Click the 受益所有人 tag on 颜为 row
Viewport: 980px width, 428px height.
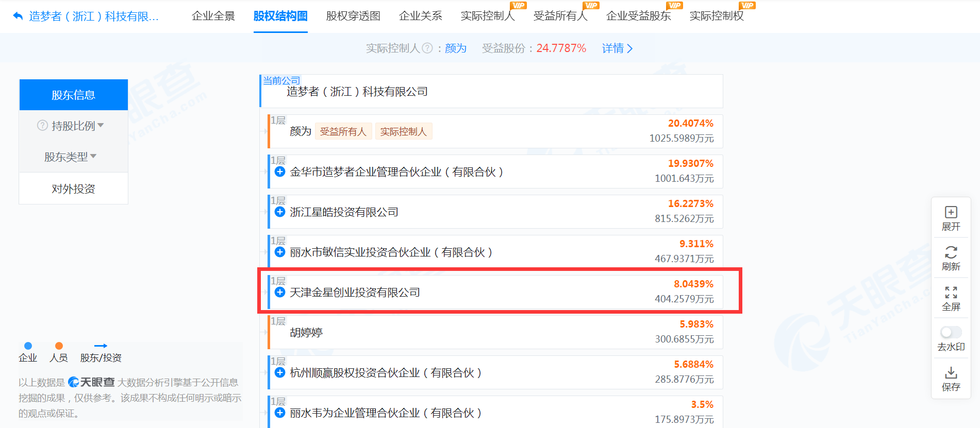coord(343,131)
